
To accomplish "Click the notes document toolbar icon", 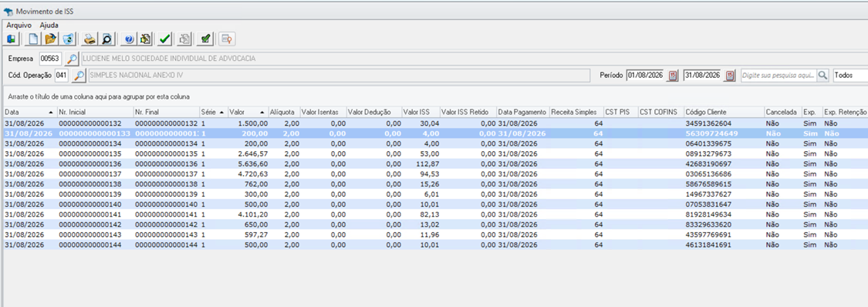I will coord(146,39).
